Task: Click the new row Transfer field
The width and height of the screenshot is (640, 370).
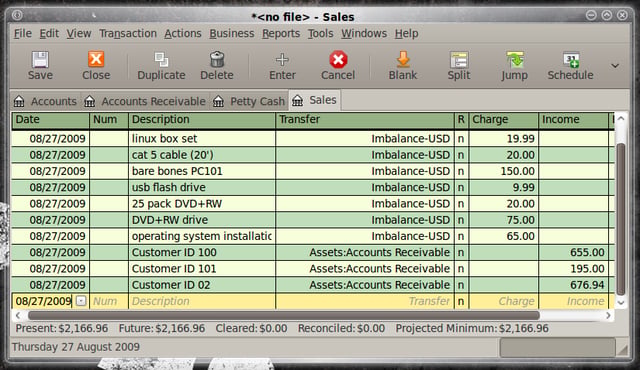Action: 365,301
